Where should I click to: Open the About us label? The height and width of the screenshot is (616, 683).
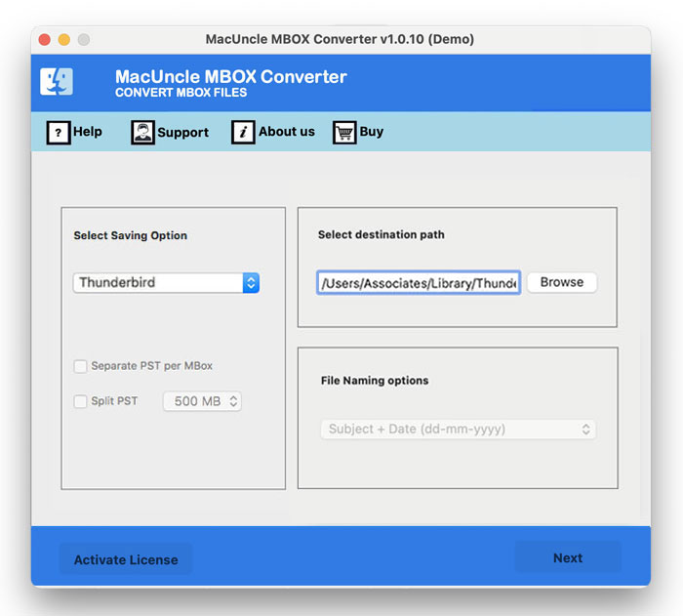287,132
